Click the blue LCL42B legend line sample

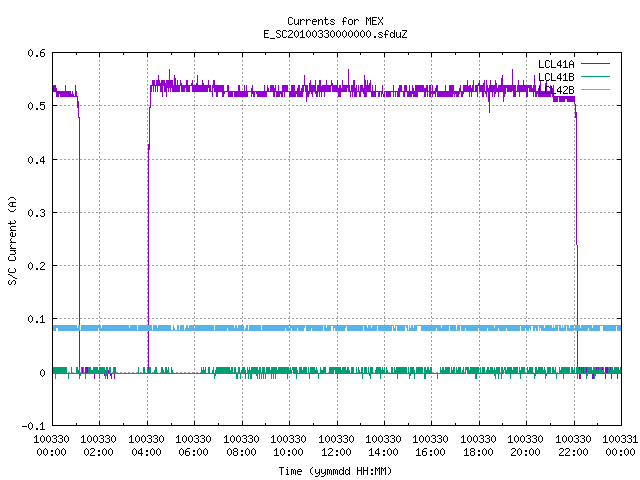pyautogui.click(x=595, y=89)
